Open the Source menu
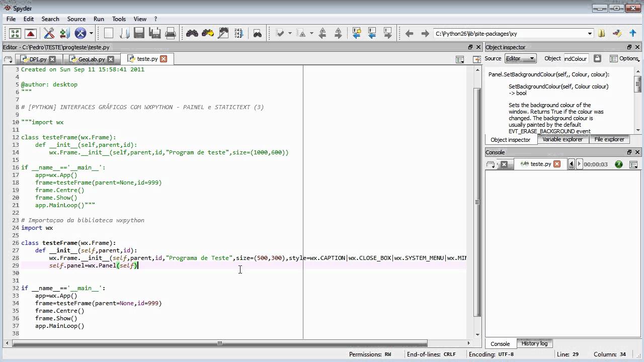This screenshot has height=362, width=644. [76, 19]
